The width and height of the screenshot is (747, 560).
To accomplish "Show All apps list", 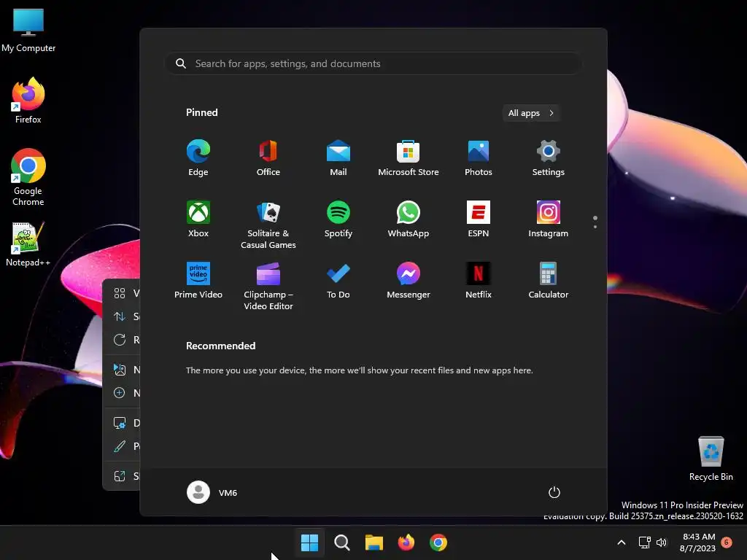I will pos(531,113).
